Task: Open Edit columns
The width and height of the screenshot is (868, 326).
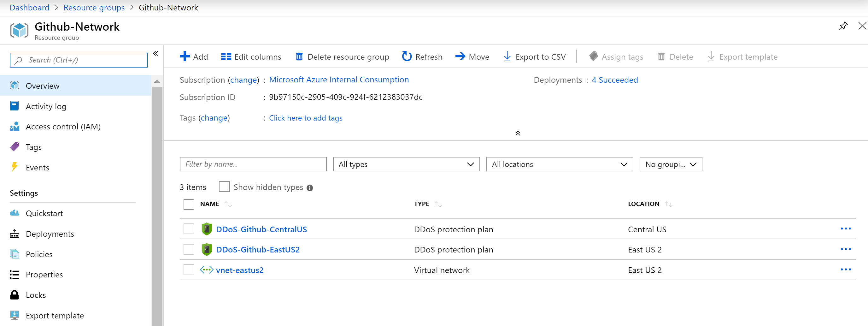Action: [251, 56]
